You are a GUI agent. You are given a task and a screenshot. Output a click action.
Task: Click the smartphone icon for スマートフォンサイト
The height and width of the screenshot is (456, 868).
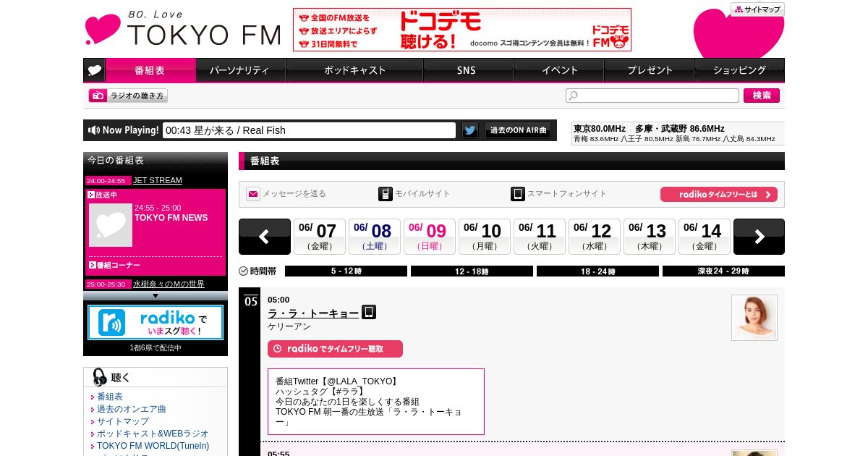518,194
